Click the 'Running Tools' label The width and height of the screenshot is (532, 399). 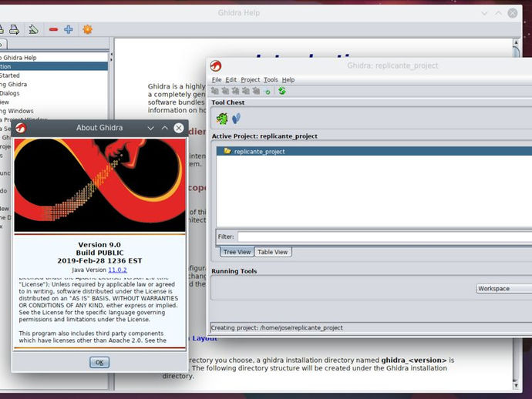[x=234, y=271]
